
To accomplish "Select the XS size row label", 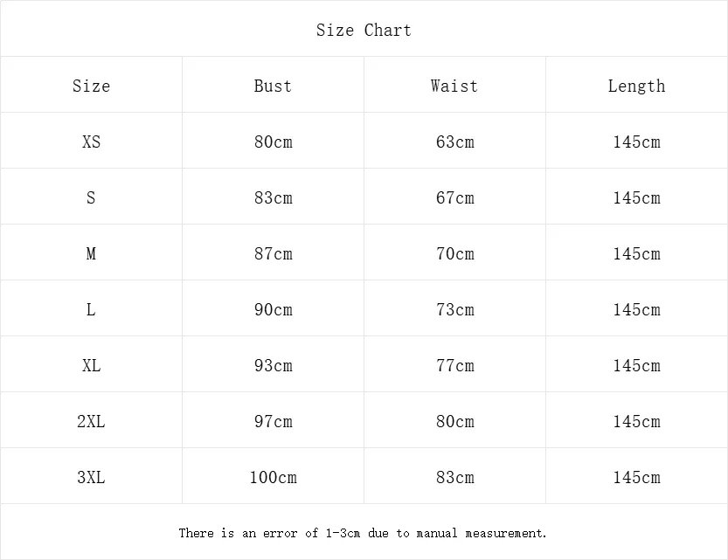I will (x=91, y=142).
